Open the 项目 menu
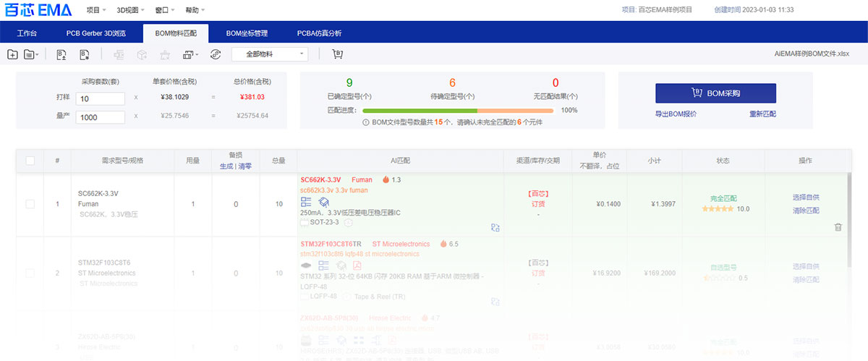 (x=95, y=10)
